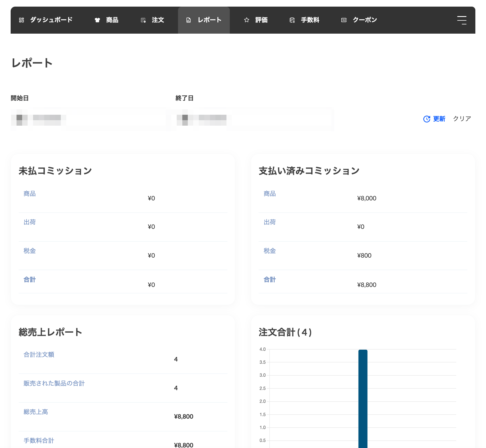Click the star ratings icon
The width and height of the screenshot is (486, 448).
(x=246, y=20)
